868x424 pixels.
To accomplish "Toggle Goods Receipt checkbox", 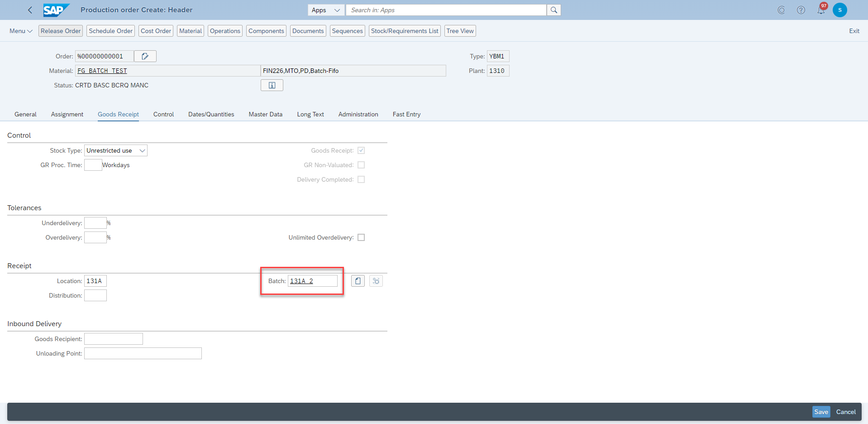I will point(361,150).
